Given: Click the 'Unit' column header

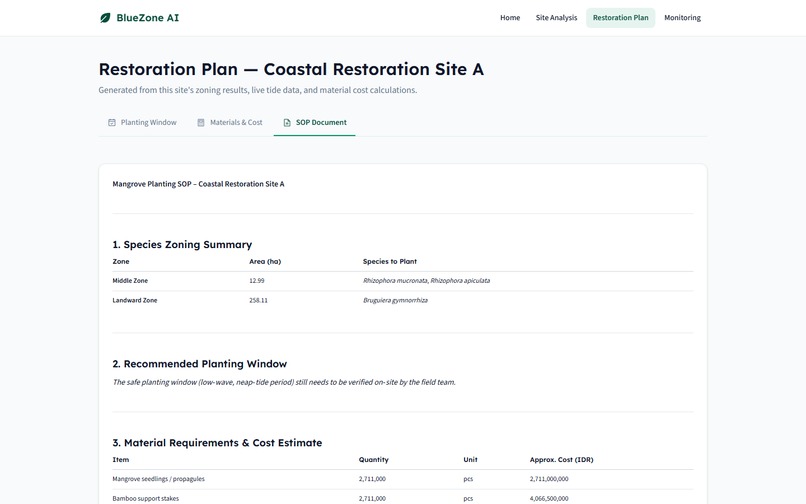Looking at the screenshot, I should 470,460.
